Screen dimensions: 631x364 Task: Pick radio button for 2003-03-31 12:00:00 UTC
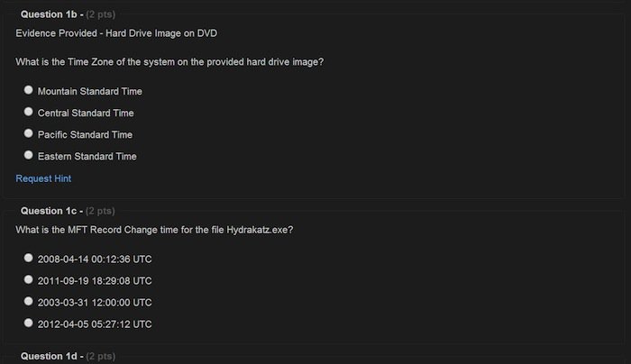tap(29, 301)
